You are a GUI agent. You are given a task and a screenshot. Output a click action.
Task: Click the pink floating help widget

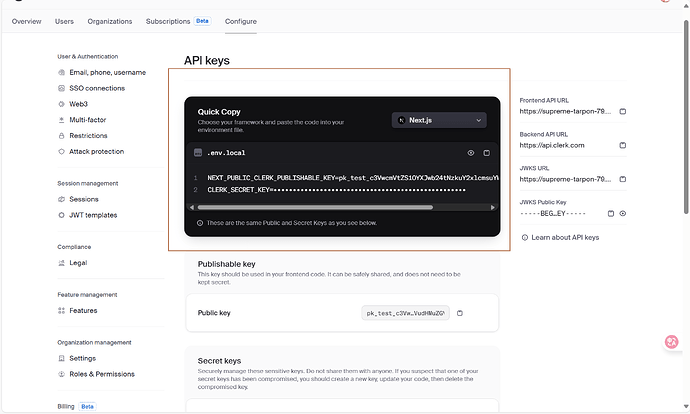pyautogui.click(x=672, y=342)
